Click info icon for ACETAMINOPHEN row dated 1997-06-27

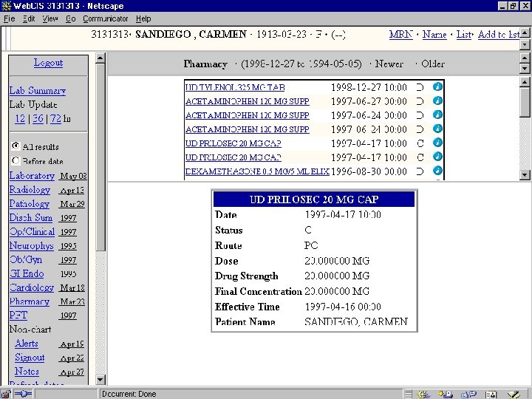[437, 100]
